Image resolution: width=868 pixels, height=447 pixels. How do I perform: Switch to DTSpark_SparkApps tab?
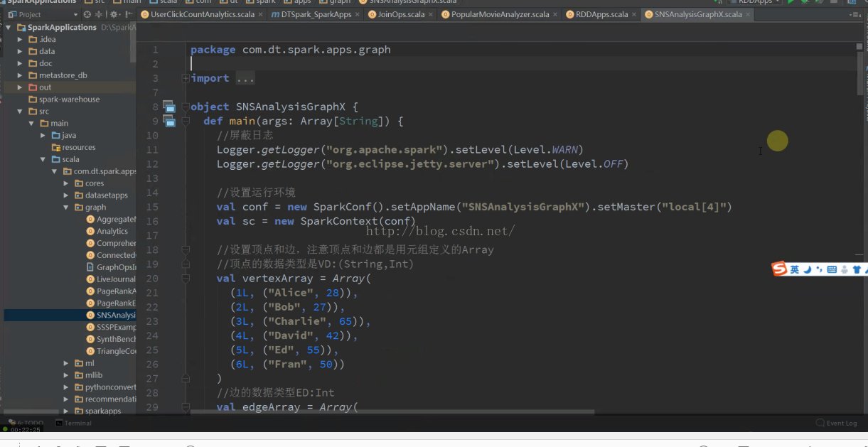click(x=316, y=14)
